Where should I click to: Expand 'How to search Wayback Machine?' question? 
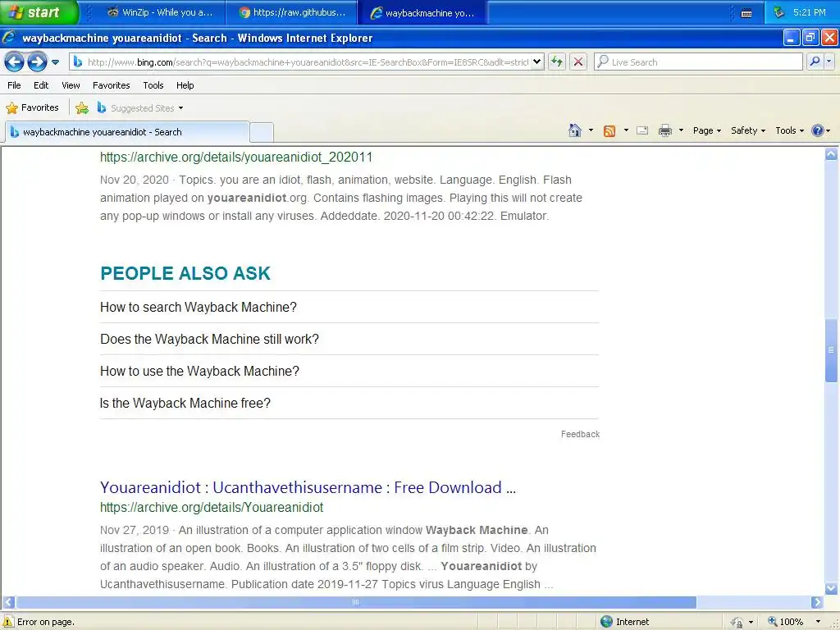coord(349,307)
